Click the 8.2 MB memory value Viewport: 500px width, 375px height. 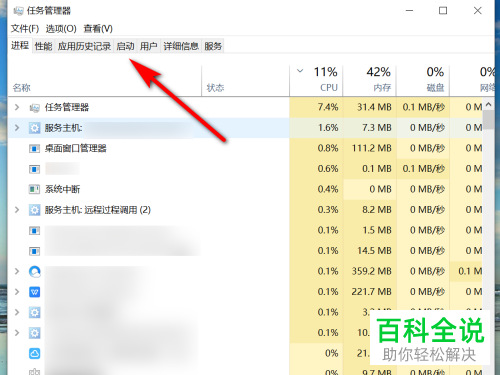[x=377, y=210]
